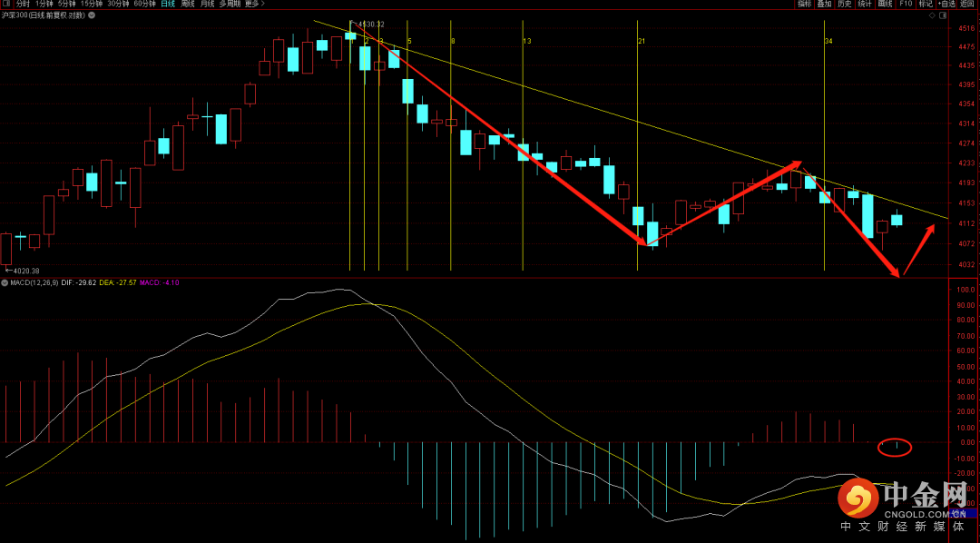
Task: Click the 统计 statistics button
Action: pyautogui.click(x=865, y=5)
